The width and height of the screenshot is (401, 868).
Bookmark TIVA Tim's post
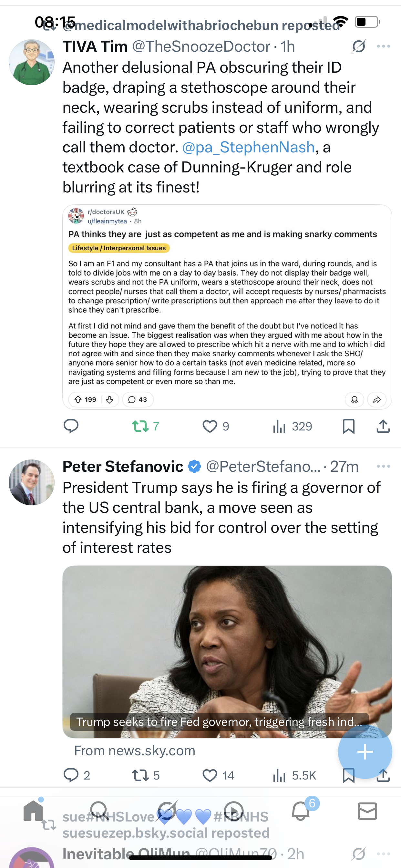[x=348, y=426]
